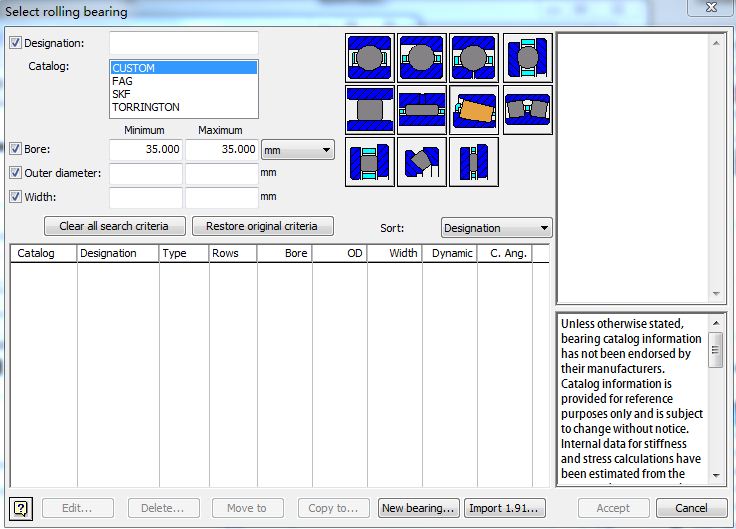Open the bore units mm dropdown
The height and width of the screenshot is (529, 736).
(298, 150)
